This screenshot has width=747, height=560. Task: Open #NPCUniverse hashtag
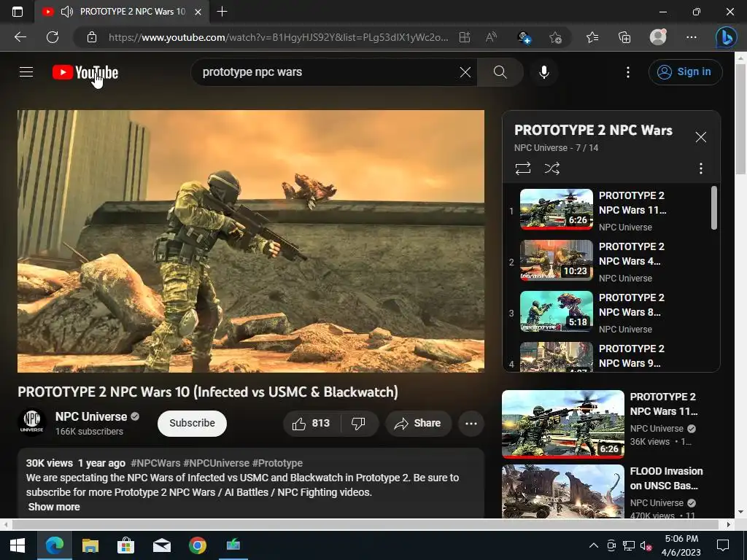point(216,463)
